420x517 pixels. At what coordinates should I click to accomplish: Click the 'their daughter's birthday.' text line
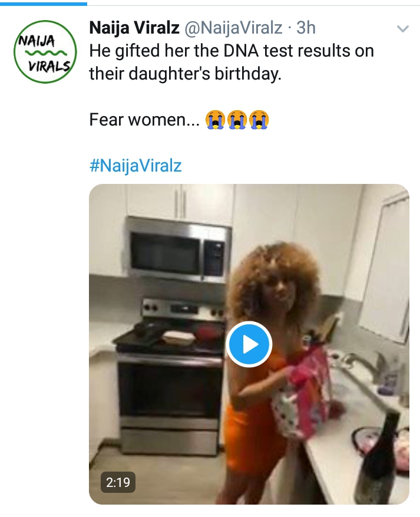pyautogui.click(x=186, y=73)
